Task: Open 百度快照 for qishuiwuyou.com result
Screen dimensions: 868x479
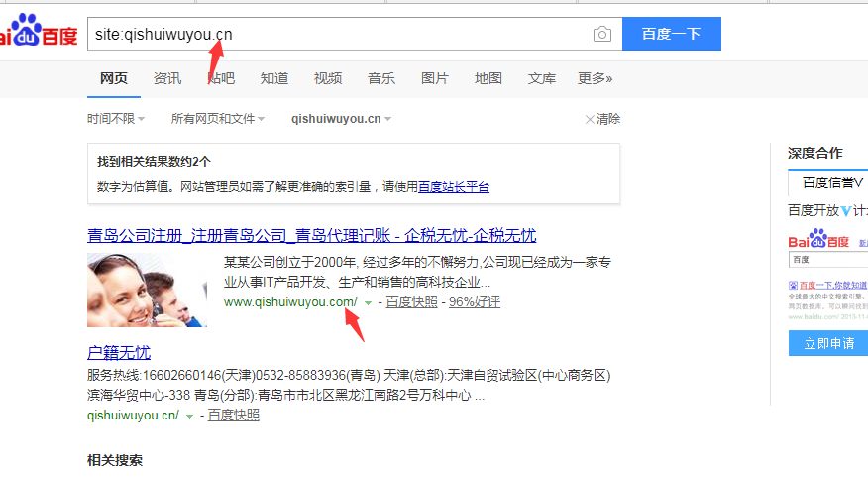Action: tap(412, 302)
